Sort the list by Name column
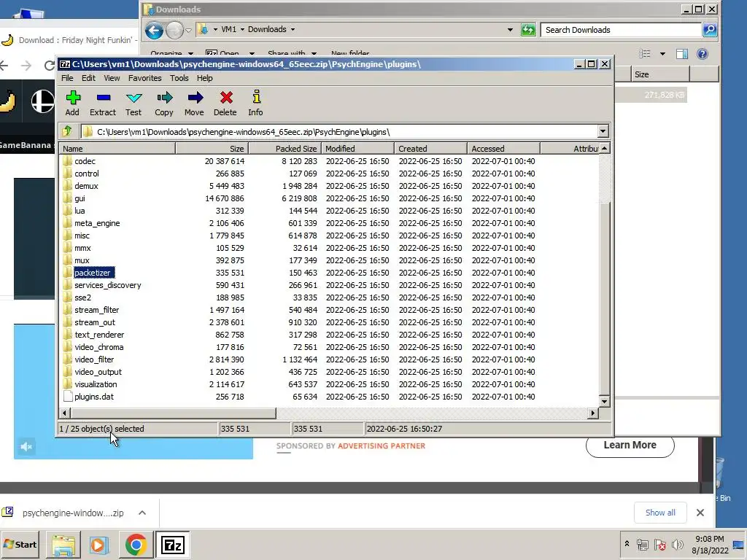Image resolution: width=747 pixels, height=560 pixels. click(x=117, y=149)
